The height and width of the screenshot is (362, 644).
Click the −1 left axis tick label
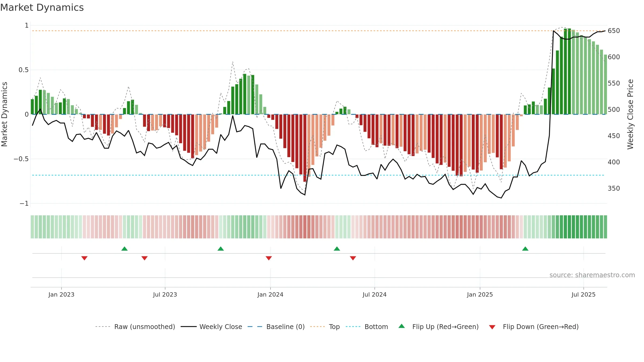pos(24,204)
